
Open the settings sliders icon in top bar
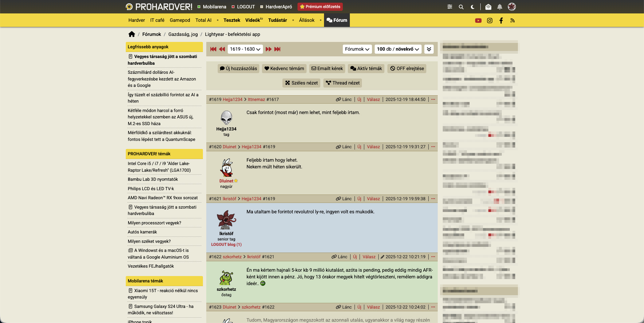coord(450,7)
